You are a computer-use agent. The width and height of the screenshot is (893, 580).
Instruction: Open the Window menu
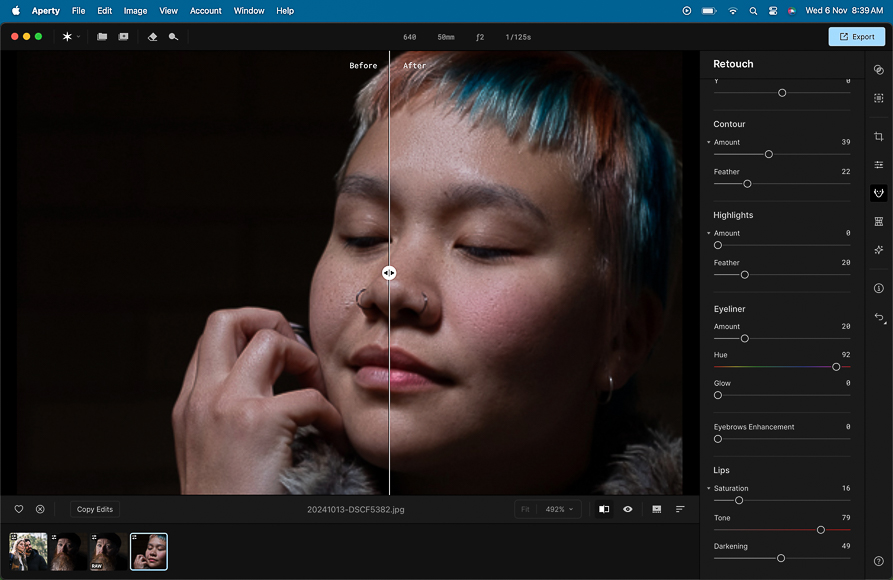pyautogui.click(x=249, y=11)
